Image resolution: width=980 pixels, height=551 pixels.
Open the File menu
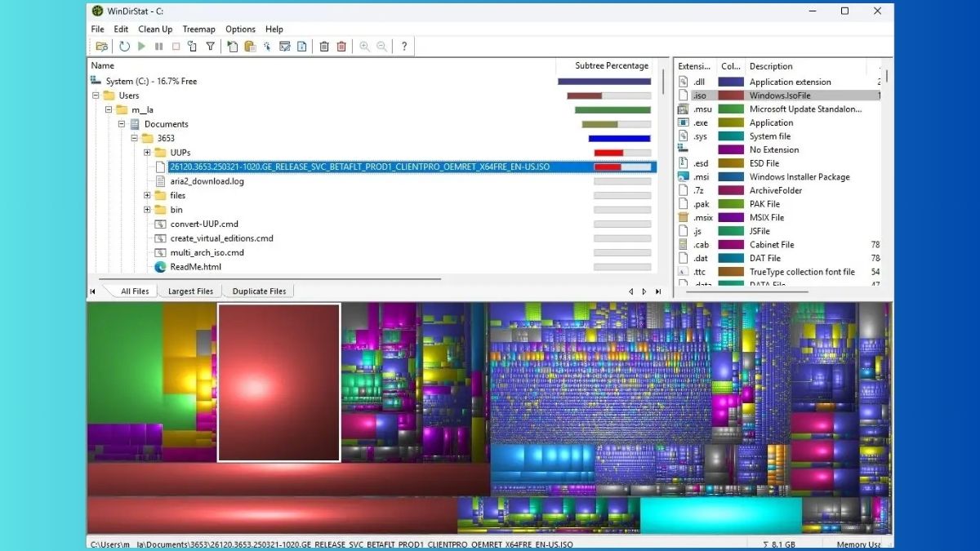point(98,29)
